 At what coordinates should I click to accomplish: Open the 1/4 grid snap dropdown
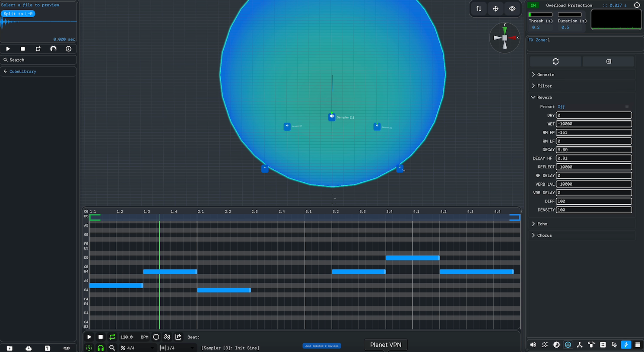point(177,348)
